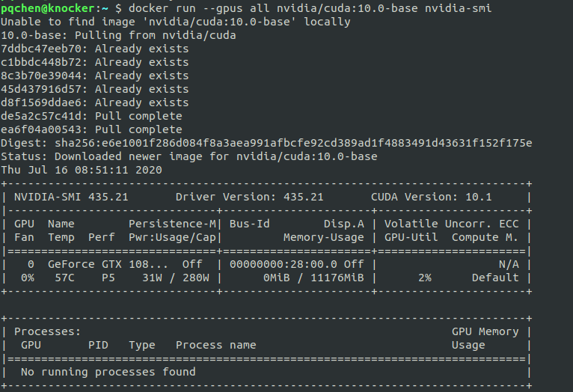The width and height of the screenshot is (573, 392).
Task: Click the GeForce GTX 108... GPU name
Action: [x=108, y=264]
